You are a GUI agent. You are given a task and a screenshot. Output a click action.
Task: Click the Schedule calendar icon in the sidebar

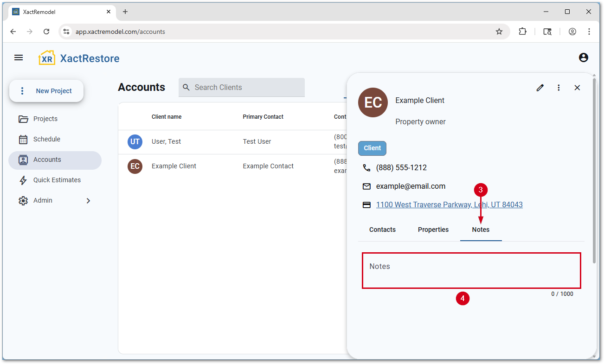(x=23, y=140)
